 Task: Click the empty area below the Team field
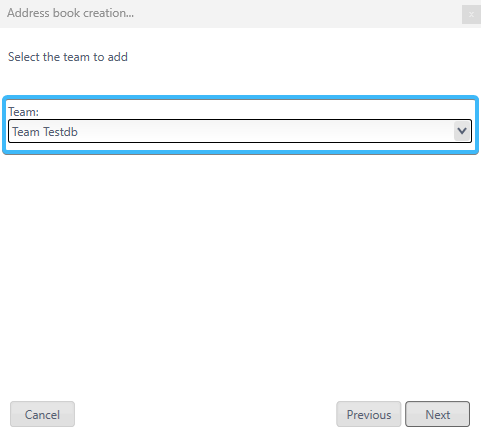click(x=240, y=273)
